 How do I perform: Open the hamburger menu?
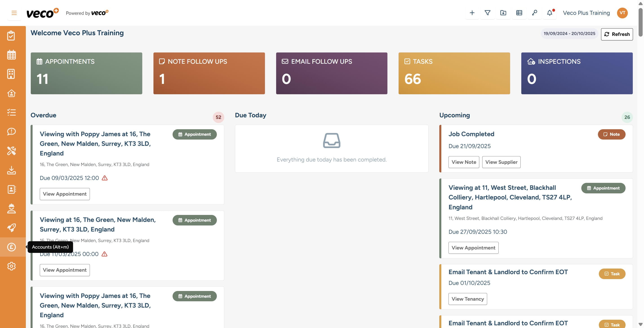(x=14, y=13)
